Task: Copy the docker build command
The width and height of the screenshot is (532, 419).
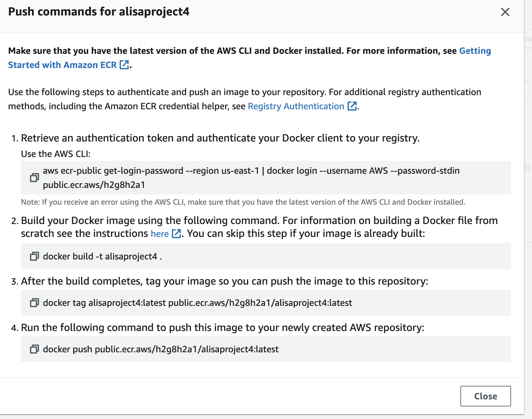Action: pos(34,256)
